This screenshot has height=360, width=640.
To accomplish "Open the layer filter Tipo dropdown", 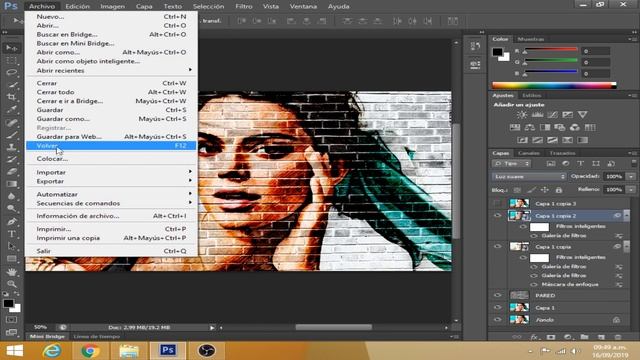I will pos(511,163).
